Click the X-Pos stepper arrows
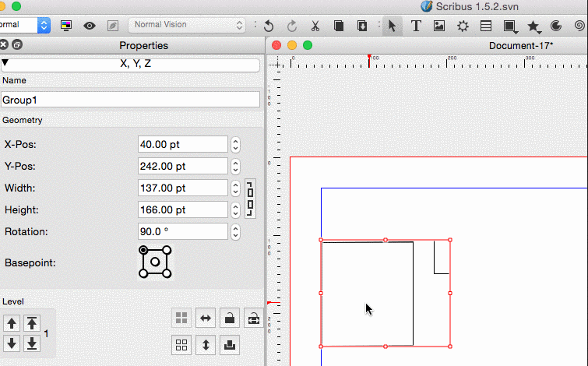Screen dimensions: 588x366 [x=236, y=145]
